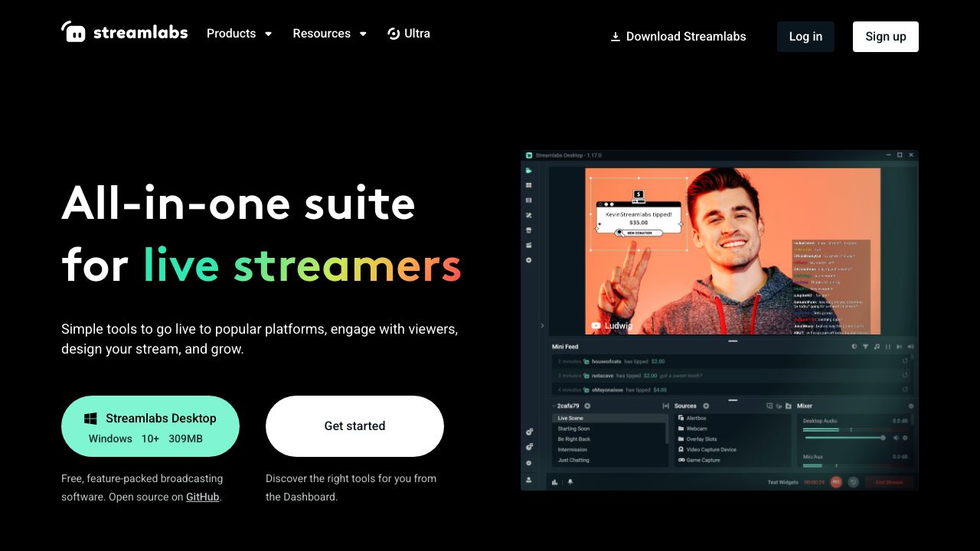This screenshot has width=980, height=551.
Task: Open the four-square grid icon in app sidebar
Action: point(529,185)
